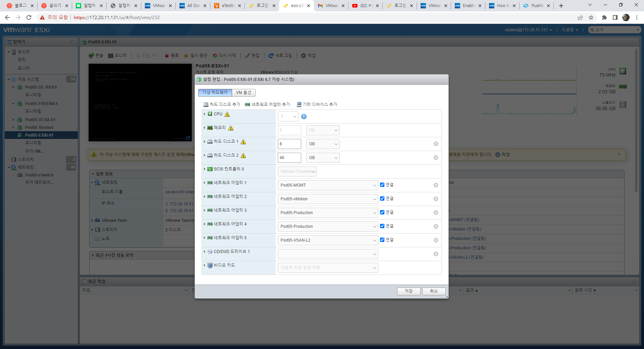Open the 작업 (actions) gear menu
The width and height of the screenshot is (644, 349).
point(308,56)
